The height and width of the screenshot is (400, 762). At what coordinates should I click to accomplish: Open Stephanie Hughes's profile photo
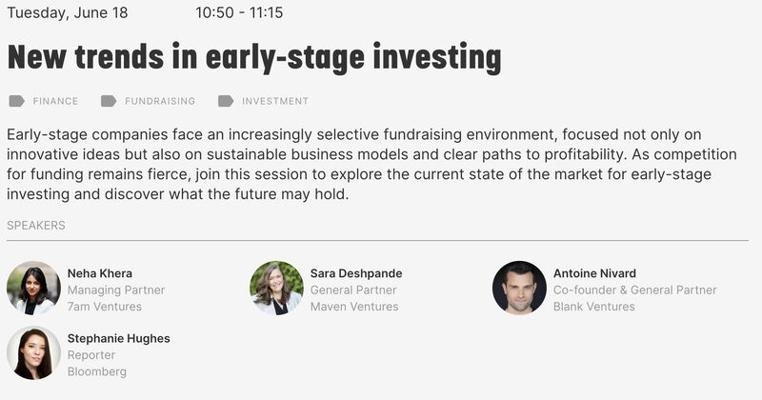pyautogui.click(x=34, y=353)
